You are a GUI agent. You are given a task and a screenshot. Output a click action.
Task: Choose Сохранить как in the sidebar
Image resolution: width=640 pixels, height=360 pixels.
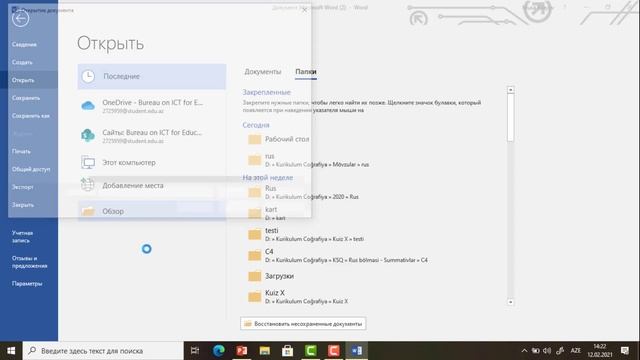coord(31,116)
